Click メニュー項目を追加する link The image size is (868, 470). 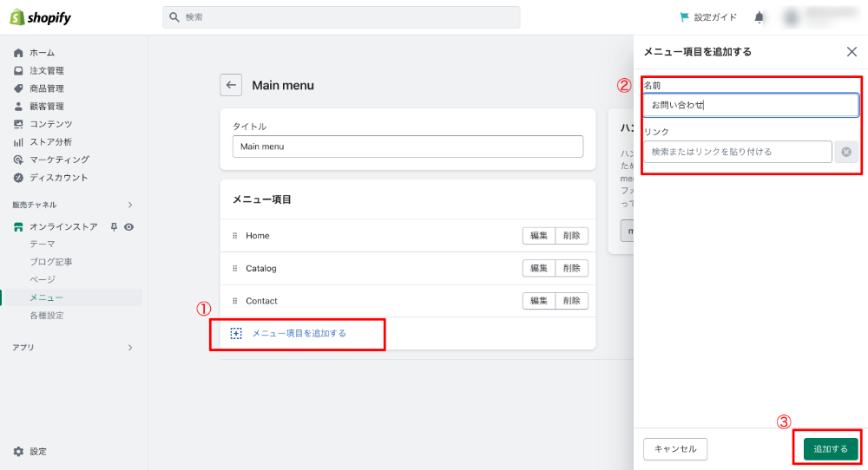coord(299,334)
